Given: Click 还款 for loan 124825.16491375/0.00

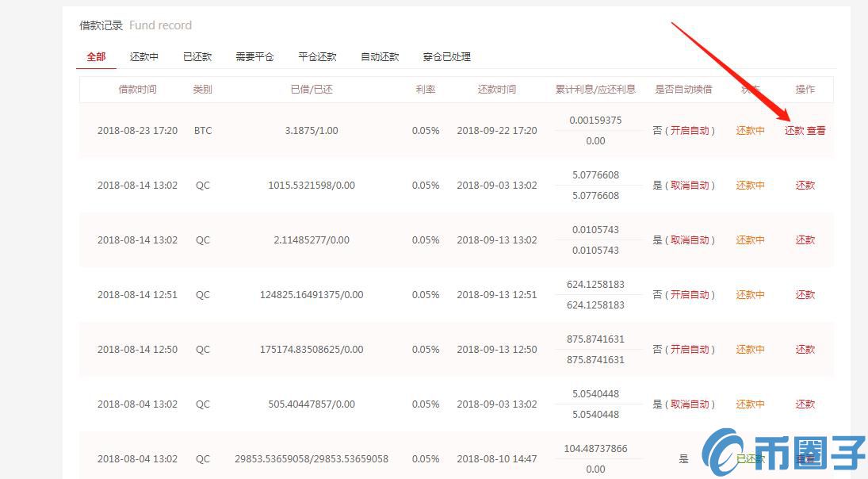Looking at the screenshot, I should tap(805, 294).
